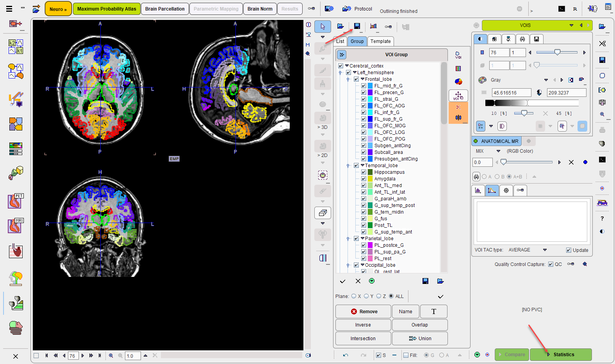
Task: Select the ALL planes radio button
Action: tap(391, 296)
